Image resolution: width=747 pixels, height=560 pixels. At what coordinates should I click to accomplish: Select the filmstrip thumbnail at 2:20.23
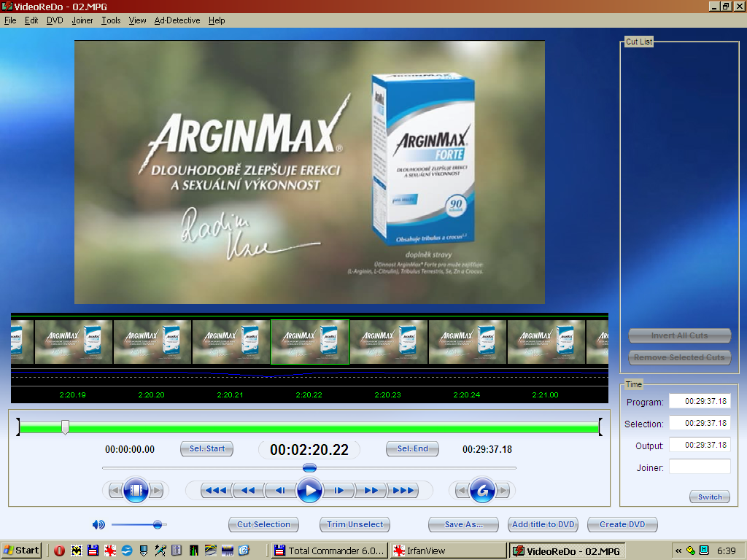[x=388, y=342]
